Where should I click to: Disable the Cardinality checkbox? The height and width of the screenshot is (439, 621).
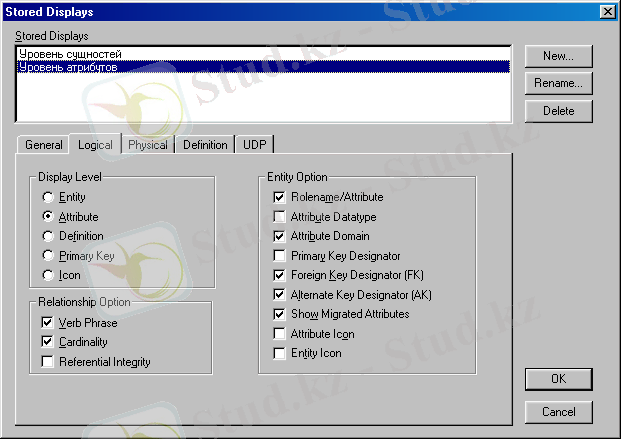pyautogui.click(x=48, y=342)
